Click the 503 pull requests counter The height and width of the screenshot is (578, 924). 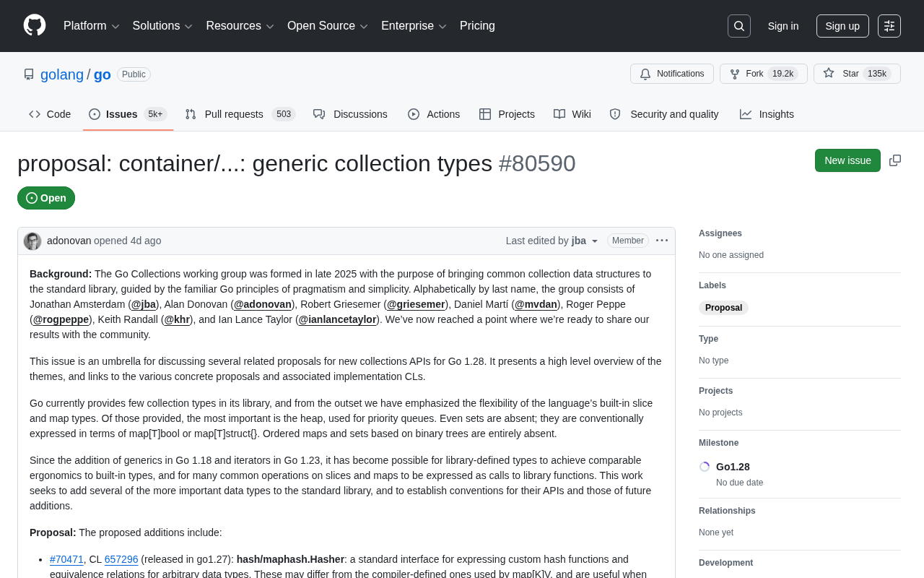tap(284, 114)
